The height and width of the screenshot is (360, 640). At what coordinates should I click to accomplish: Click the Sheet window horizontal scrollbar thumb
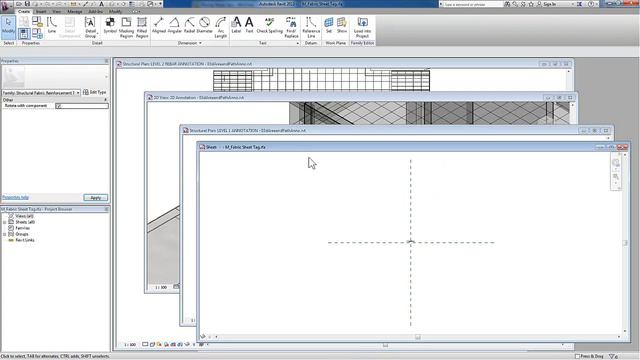coord(418,337)
